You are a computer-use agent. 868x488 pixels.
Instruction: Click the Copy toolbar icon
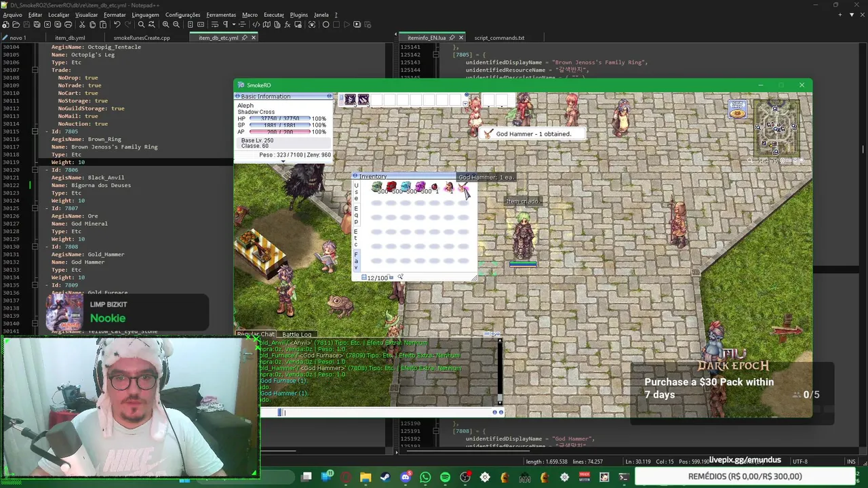[92, 24]
